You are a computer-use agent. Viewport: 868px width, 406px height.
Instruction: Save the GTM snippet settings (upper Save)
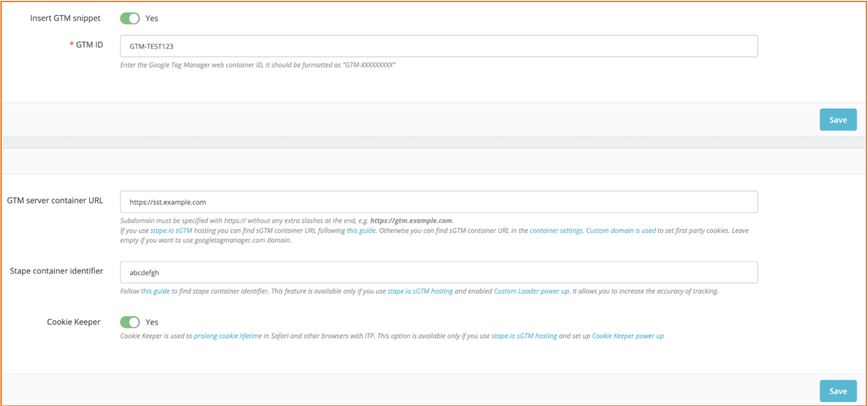[838, 120]
